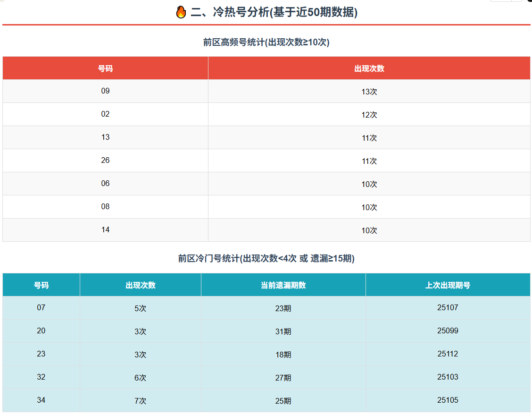532x415 pixels.
Task: Select the 前区冷门号统计 table title
Action: [266, 259]
